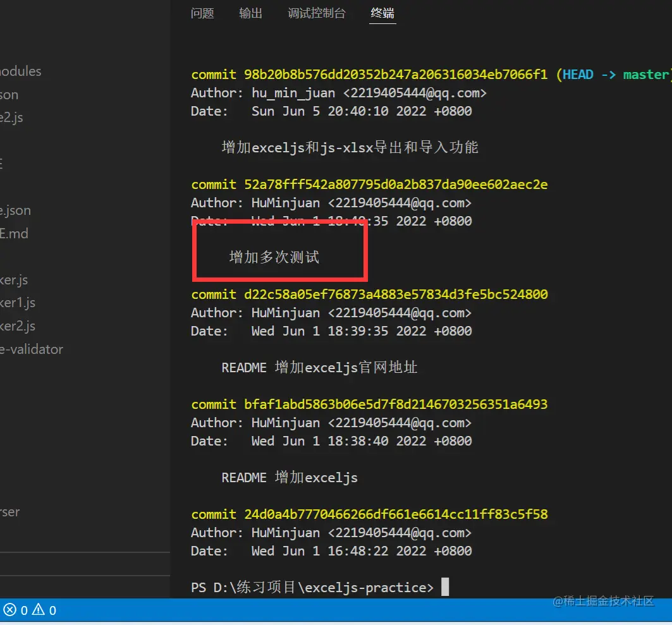Image resolution: width=672 pixels, height=625 pixels.
Task: Select commit hash starting 98b20b8b
Action: click(396, 75)
